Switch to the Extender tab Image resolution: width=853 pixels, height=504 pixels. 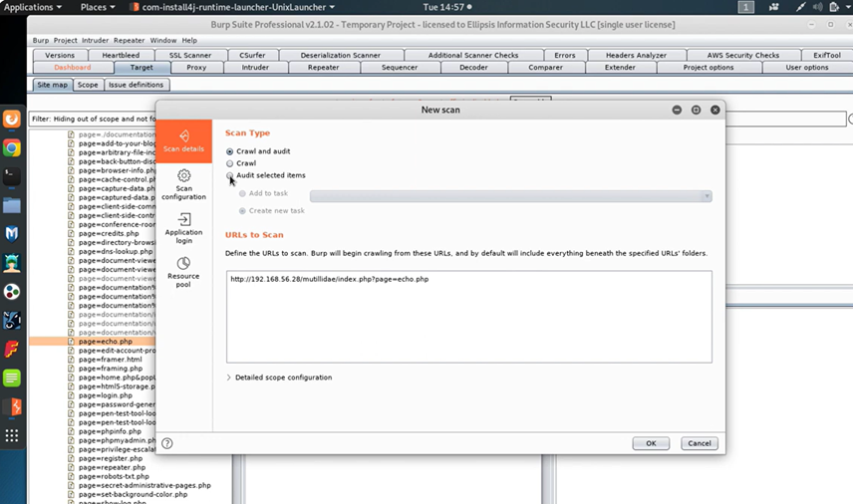[620, 68]
